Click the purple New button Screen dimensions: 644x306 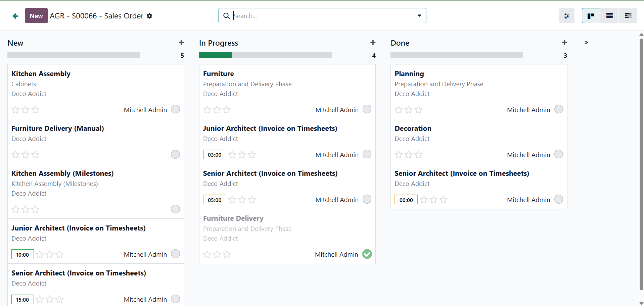point(36,16)
